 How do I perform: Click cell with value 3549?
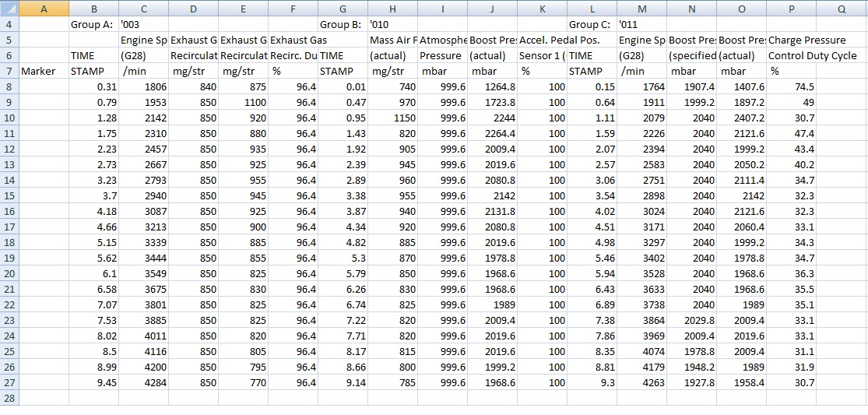coord(143,273)
